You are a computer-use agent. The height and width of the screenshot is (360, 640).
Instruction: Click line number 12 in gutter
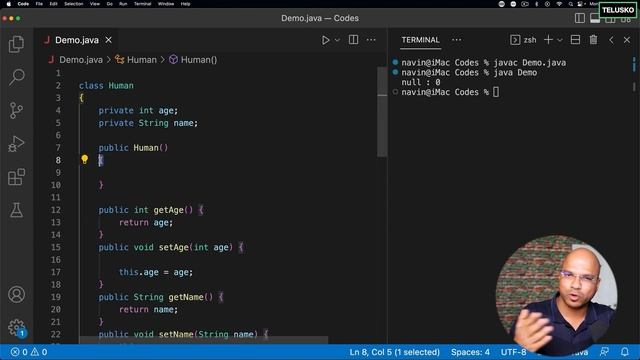56,210
